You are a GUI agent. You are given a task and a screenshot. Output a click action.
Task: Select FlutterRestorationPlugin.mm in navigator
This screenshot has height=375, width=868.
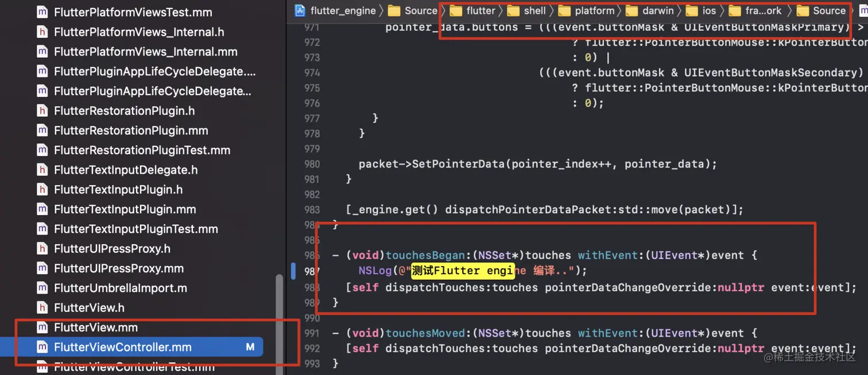pos(130,130)
